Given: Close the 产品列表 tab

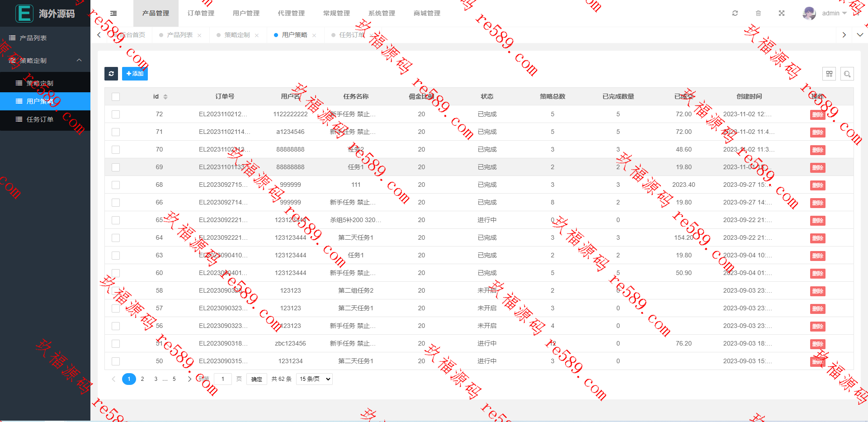Looking at the screenshot, I should pos(199,35).
